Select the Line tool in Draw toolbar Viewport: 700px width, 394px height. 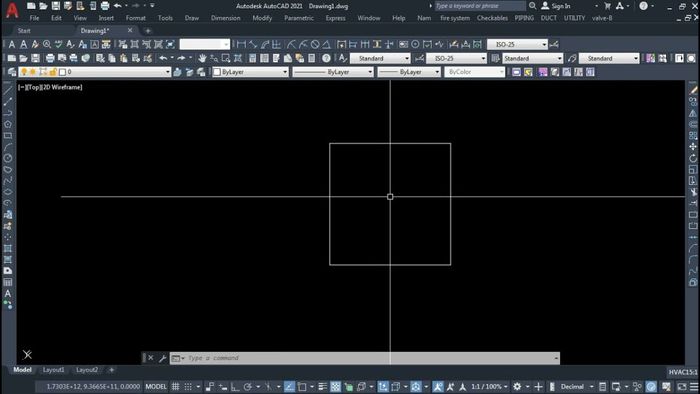pos(8,91)
